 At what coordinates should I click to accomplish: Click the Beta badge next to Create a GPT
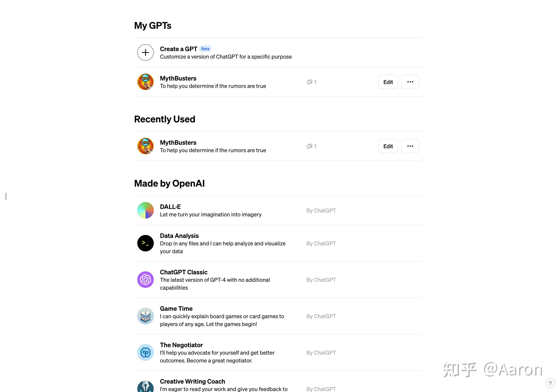pyautogui.click(x=205, y=49)
